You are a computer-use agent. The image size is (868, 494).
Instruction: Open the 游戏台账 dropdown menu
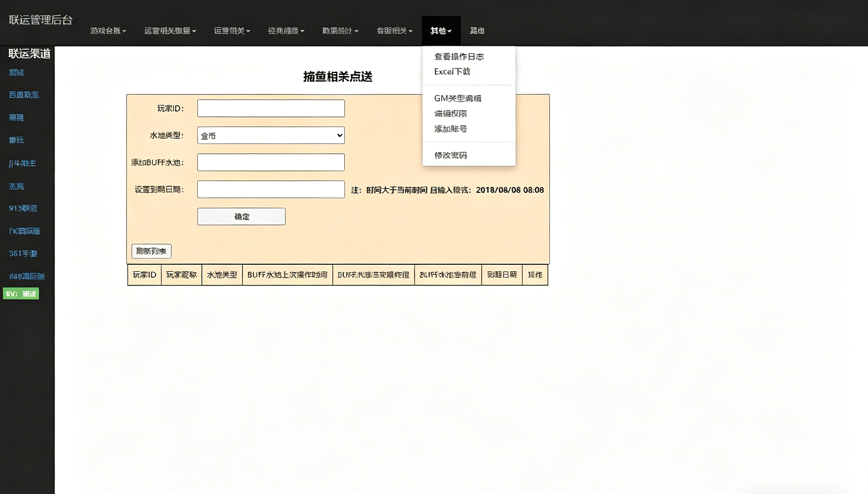[107, 30]
